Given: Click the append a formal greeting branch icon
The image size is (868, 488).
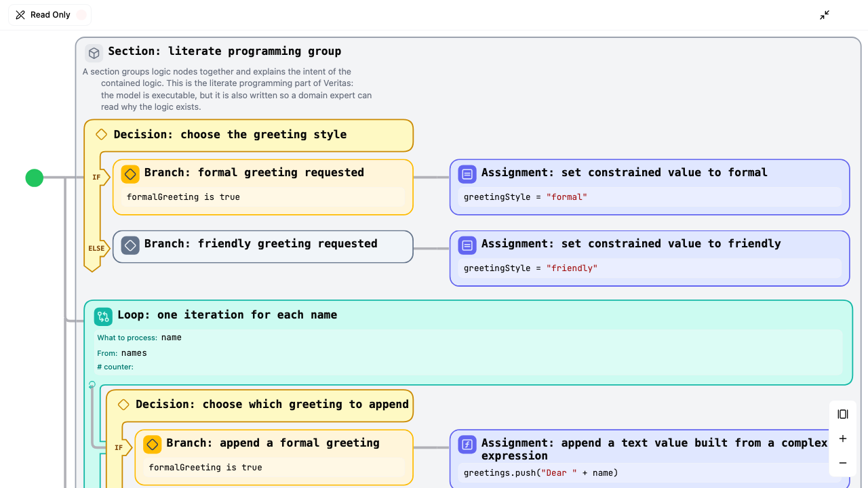Looking at the screenshot, I should tap(152, 445).
